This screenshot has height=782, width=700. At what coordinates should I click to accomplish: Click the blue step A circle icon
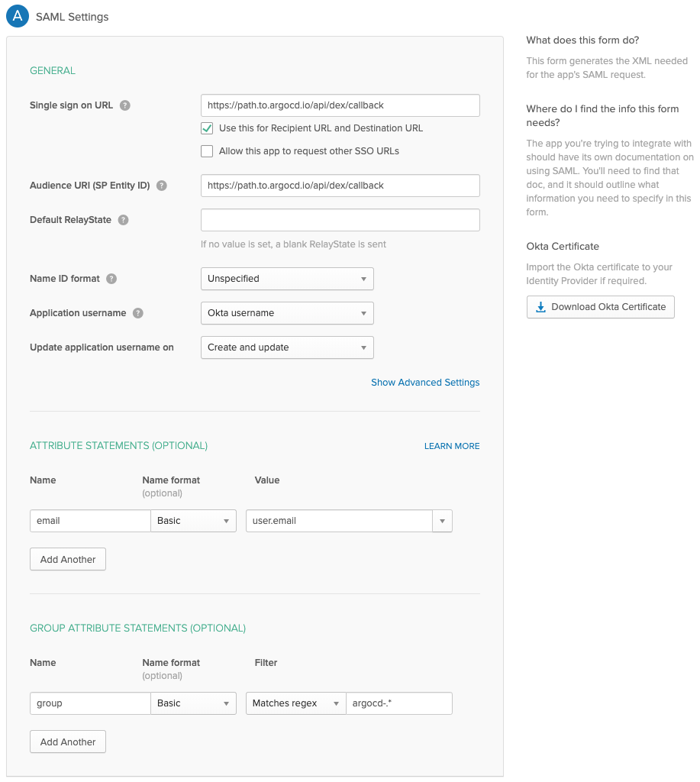pos(18,16)
